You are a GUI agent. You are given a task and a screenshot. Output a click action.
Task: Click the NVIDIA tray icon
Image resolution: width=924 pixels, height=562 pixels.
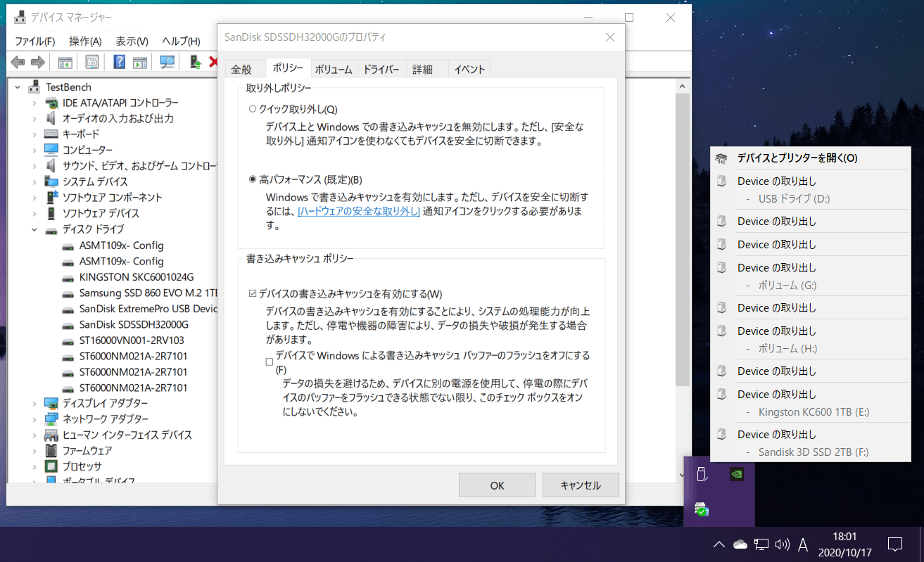(736, 474)
